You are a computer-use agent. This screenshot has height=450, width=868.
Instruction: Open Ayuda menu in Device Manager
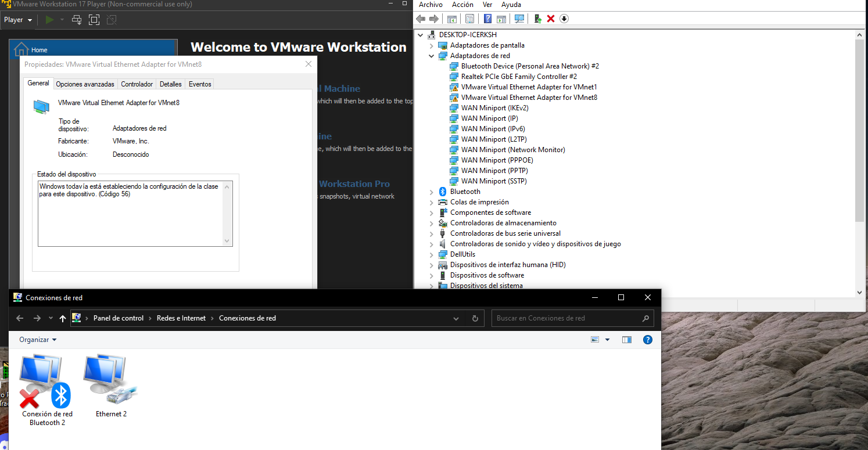tap(511, 5)
